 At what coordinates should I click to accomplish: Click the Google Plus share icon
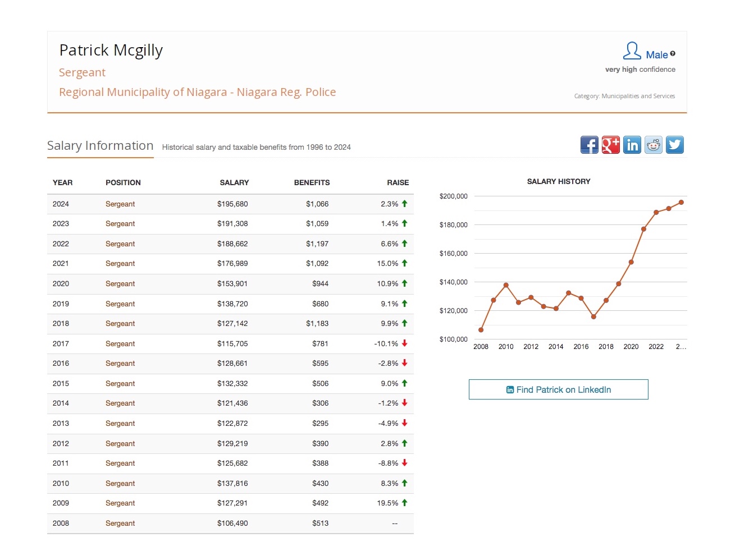[610, 145]
